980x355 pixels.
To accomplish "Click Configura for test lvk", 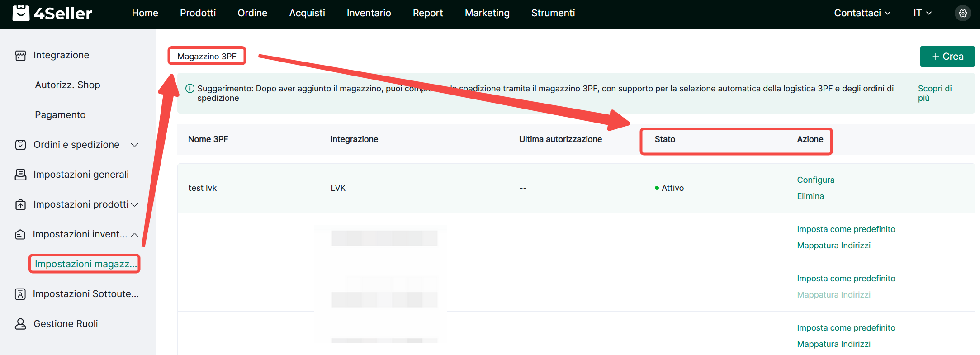I will click(815, 180).
